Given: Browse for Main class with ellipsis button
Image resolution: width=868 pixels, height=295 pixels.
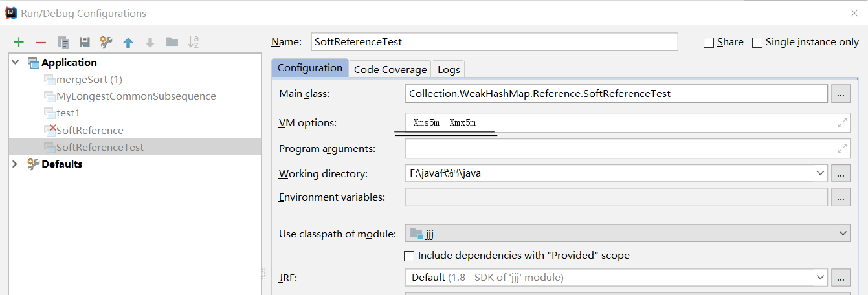Looking at the screenshot, I should (841, 94).
